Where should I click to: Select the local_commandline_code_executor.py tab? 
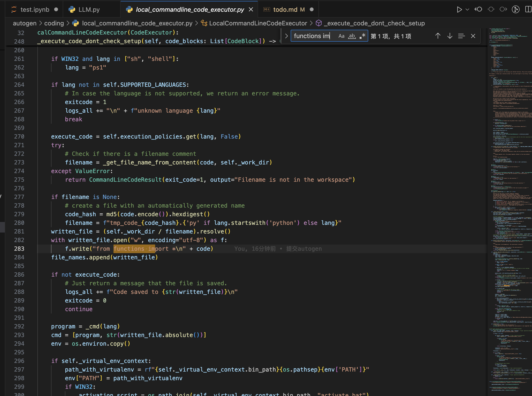click(x=189, y=10)
